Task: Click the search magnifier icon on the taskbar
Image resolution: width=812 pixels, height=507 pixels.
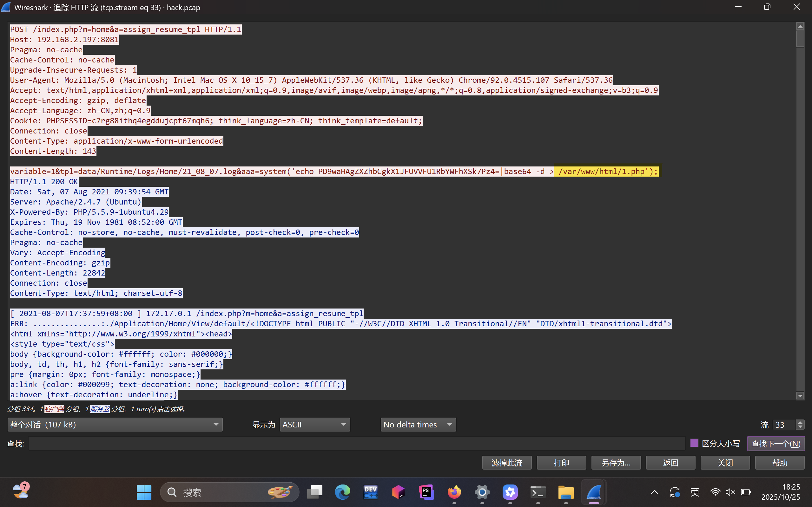Action: click(x=172, y=492)
